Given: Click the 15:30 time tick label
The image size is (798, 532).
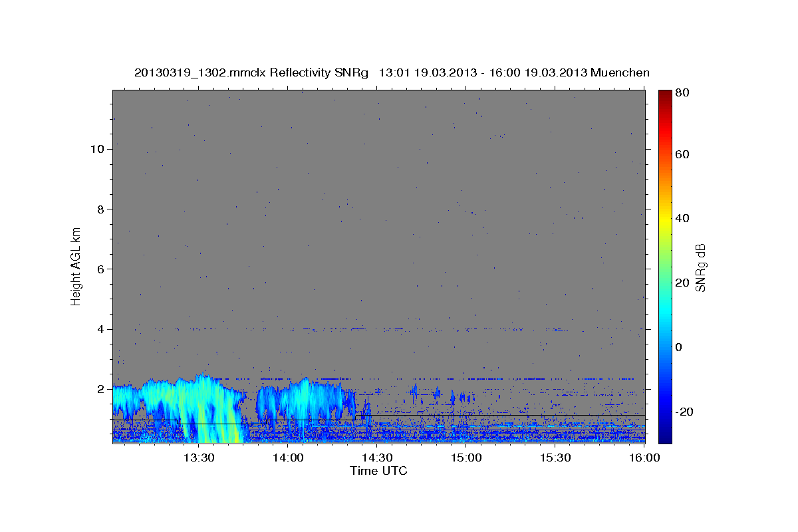Looking at the screenshot, I should pos(555,458).
